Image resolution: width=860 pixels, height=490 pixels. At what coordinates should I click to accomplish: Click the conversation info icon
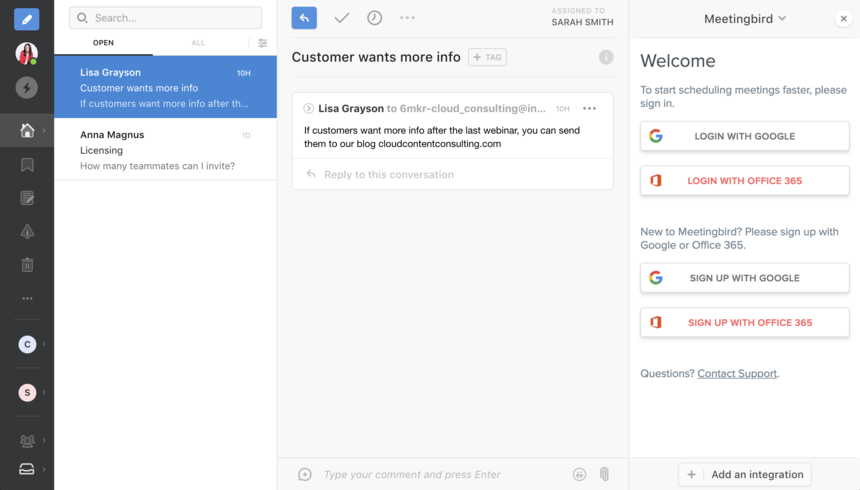606,57
